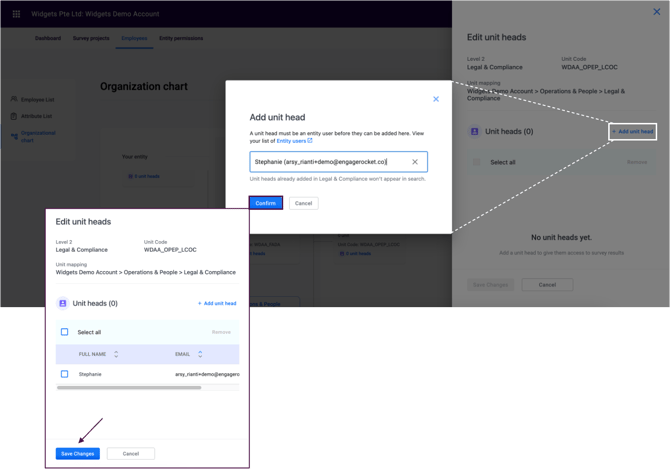This screenshot has width=670, height=469.
Task: Go to the Entity permissions tab
Action: pyautogui.click(x=181, y=38)
